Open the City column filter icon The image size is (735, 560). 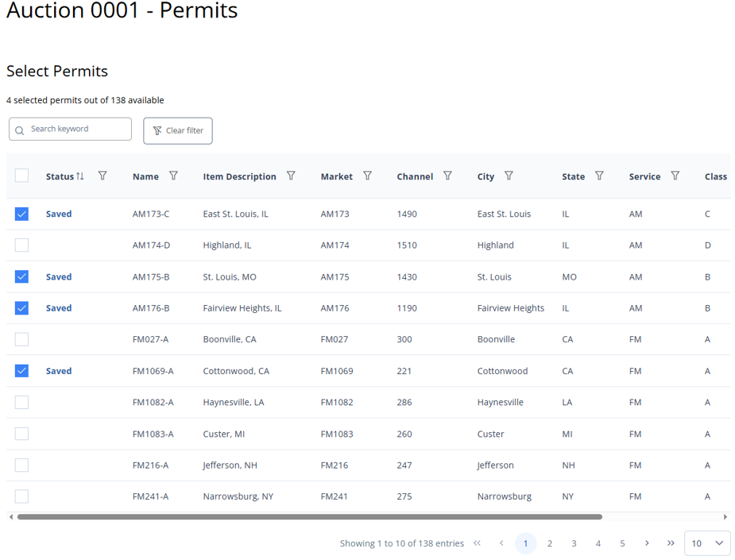click(509, 176)
